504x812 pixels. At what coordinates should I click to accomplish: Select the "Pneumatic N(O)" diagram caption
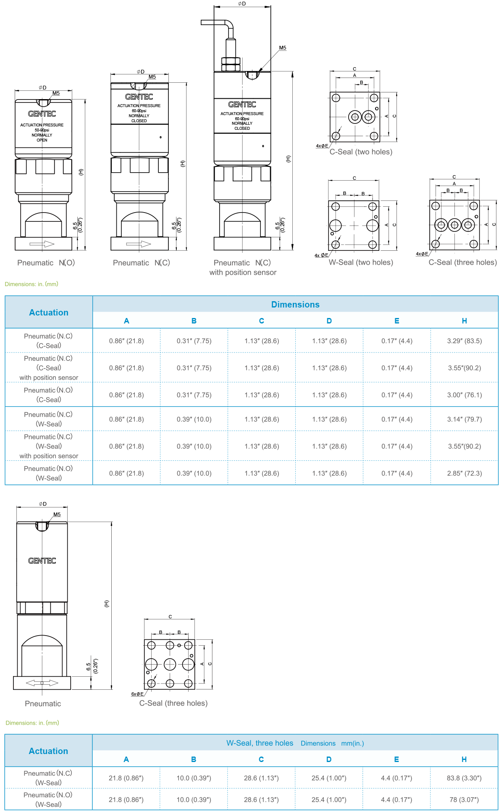tap(46, 263)
